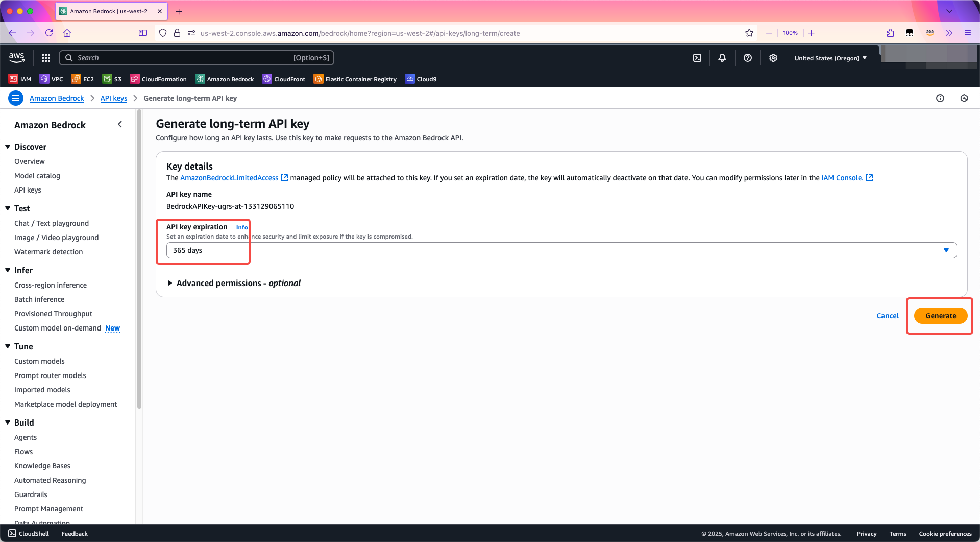The height and width of the screenshot is (542, 980).
Task: Collapse the Discover section in sidebar
Action: pos(8,147)
